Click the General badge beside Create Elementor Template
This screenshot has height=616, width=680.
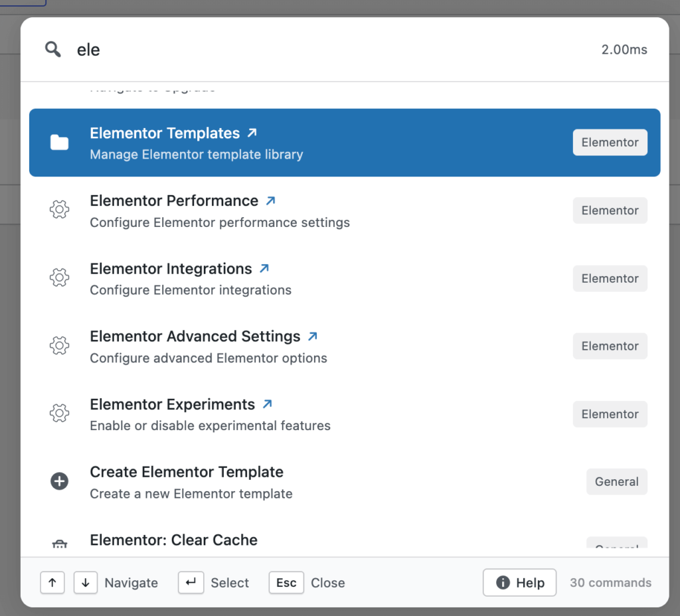coord(616,481)
